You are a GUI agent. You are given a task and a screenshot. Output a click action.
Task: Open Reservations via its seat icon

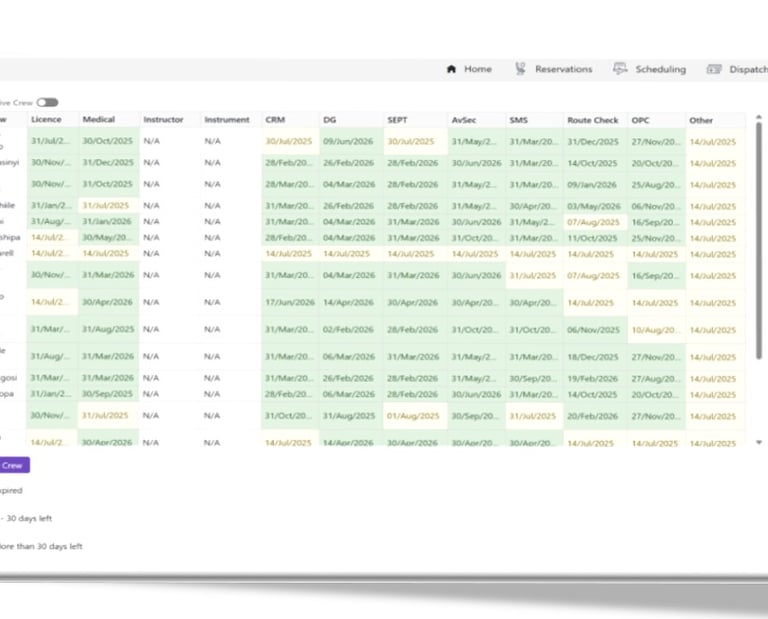coord(520,69)
